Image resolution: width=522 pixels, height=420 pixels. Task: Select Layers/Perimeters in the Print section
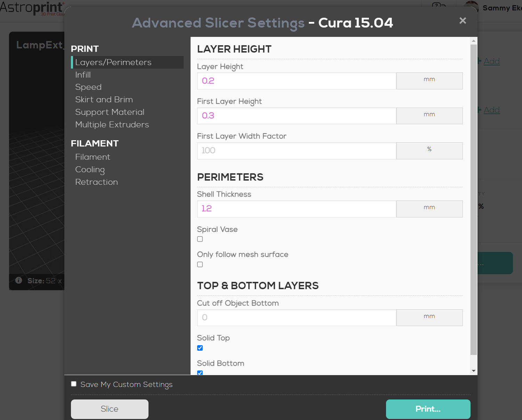127,62
